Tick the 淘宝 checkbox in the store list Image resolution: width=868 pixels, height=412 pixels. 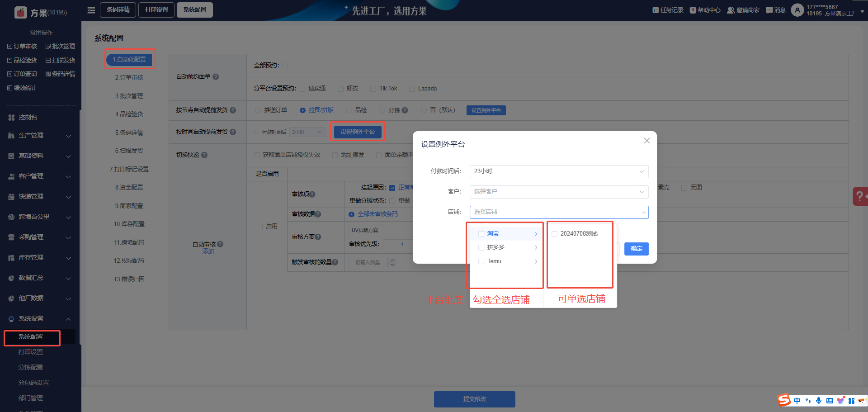coord(481,234)
